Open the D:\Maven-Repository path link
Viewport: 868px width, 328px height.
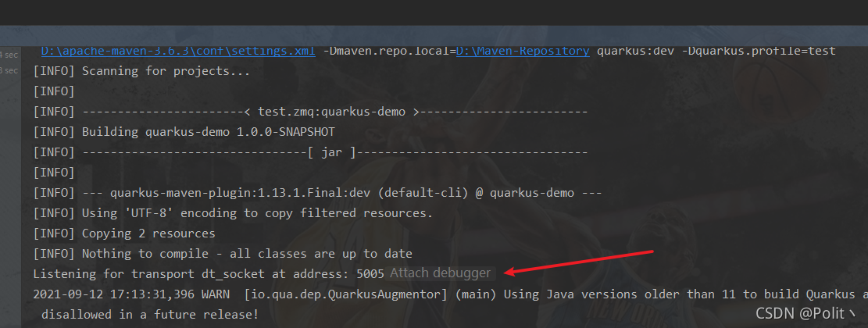(x=523, y=51)
